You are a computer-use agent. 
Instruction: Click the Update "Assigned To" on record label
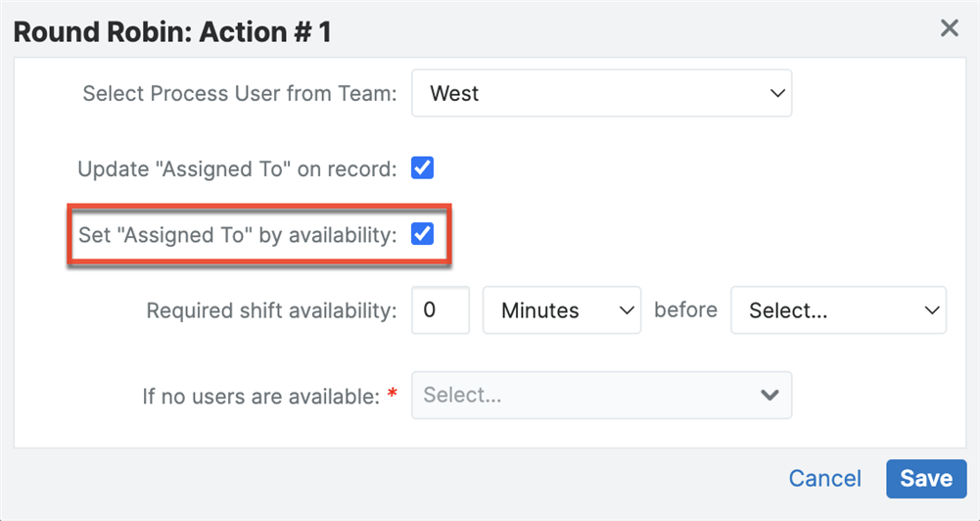(x=237, y=168)
